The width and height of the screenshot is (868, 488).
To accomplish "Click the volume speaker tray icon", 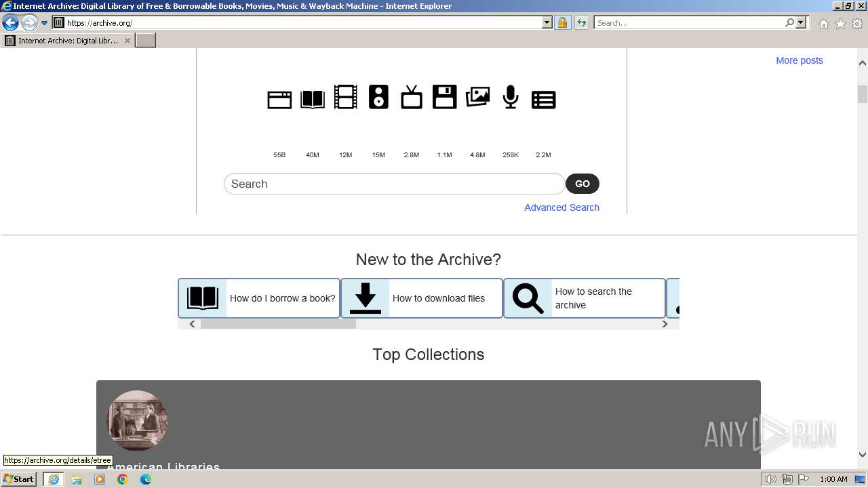I will coord(771,479).
